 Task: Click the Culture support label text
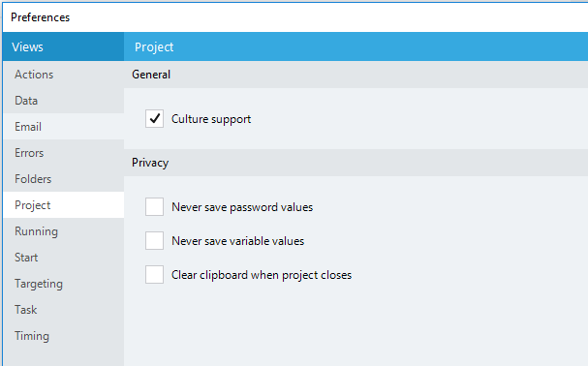point(211,119)
